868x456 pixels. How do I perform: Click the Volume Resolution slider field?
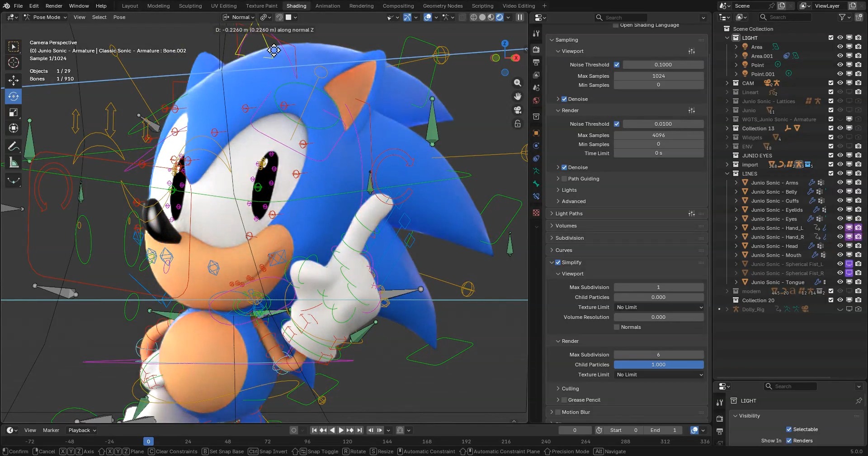[659, 317]
